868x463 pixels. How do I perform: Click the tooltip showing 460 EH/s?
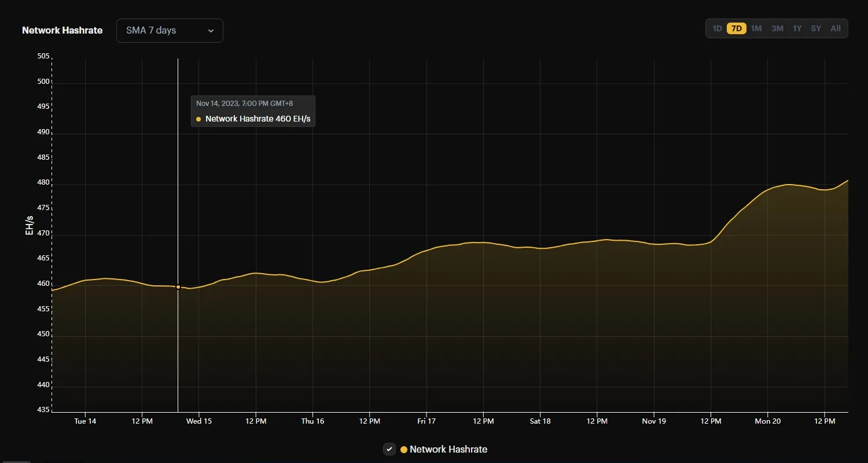pyautogui.click(x=253, y=111)
